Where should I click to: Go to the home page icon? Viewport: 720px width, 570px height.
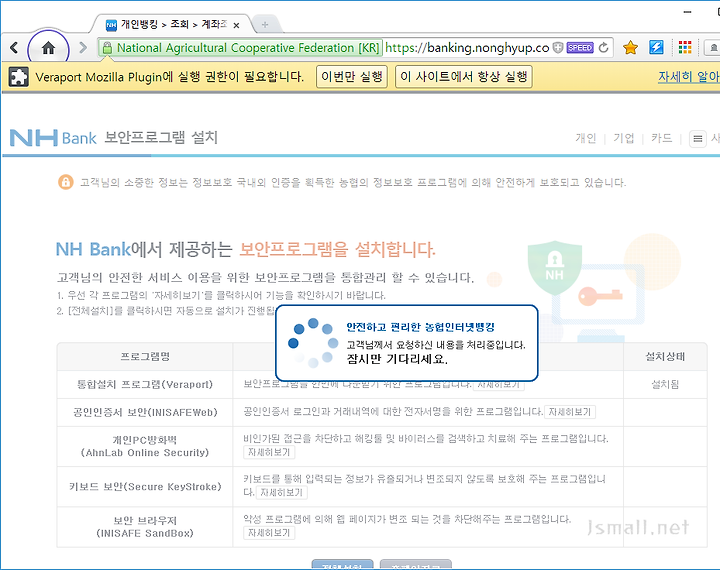[48, 48]
